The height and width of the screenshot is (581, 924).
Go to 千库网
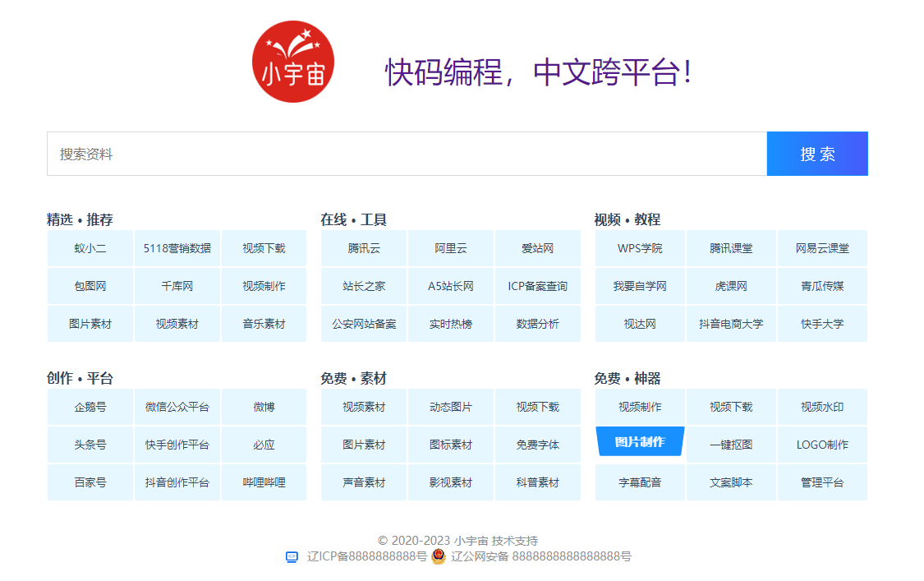click(177, 286)
